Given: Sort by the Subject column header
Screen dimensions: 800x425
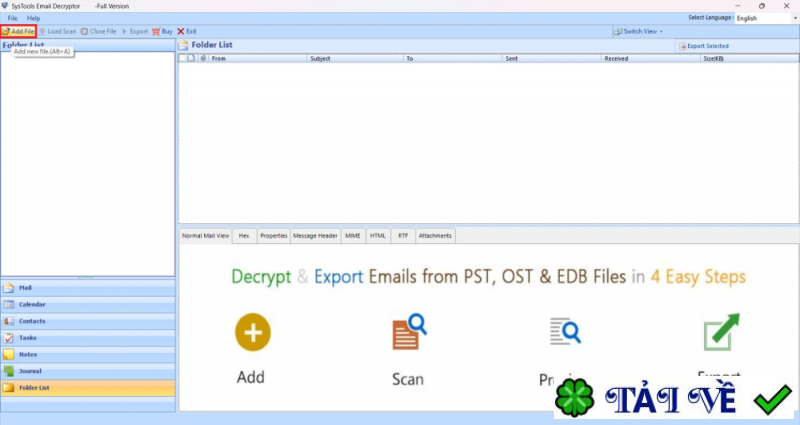Looking at the screenshot, I should [x=355, y=59].
